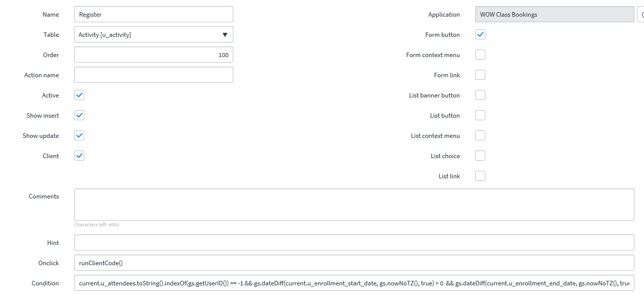Enable the List choice option

click(x=480, y=156)
